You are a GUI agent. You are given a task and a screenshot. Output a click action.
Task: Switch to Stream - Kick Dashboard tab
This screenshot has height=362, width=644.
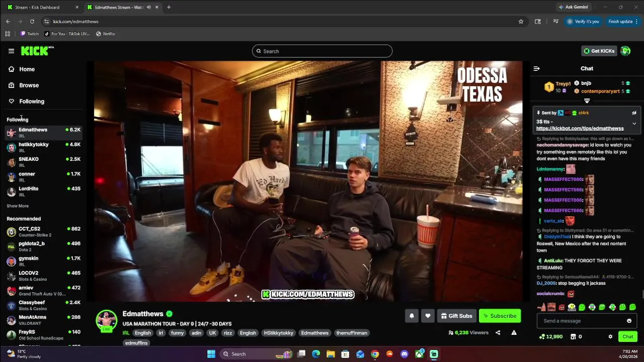pos(41,7)
